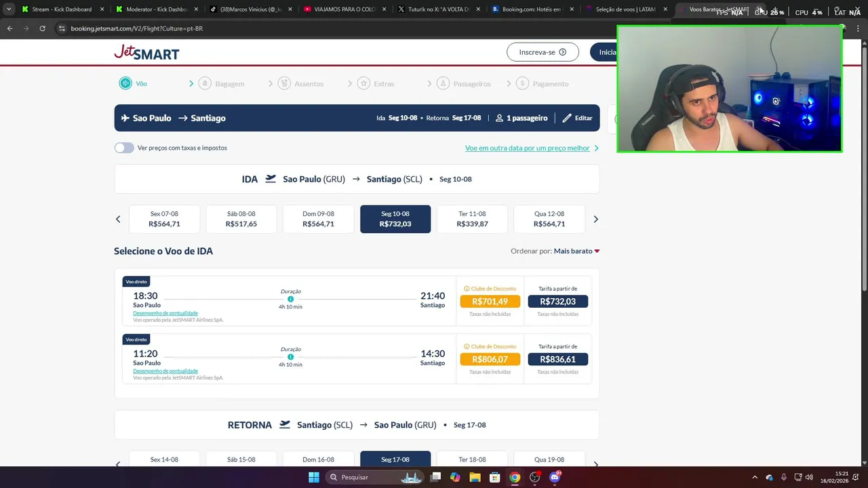Select departure date Qua 12-08
868x488 pixels.
pyautogui.click(x=549, y=219)
